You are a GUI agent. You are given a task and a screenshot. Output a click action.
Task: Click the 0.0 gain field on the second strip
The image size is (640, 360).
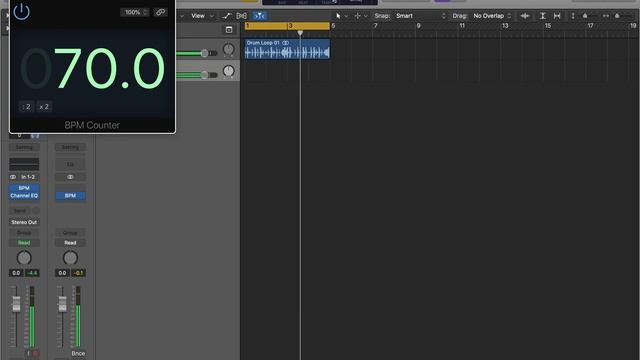(62, 273)
